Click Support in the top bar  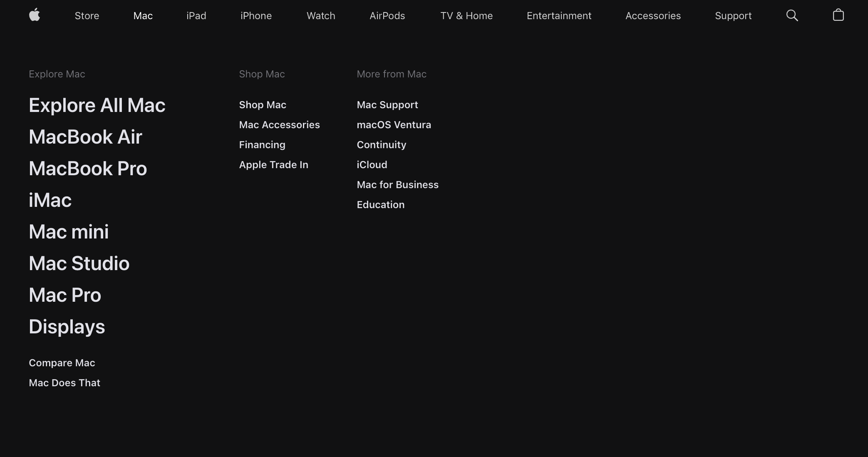coord(733,16)
